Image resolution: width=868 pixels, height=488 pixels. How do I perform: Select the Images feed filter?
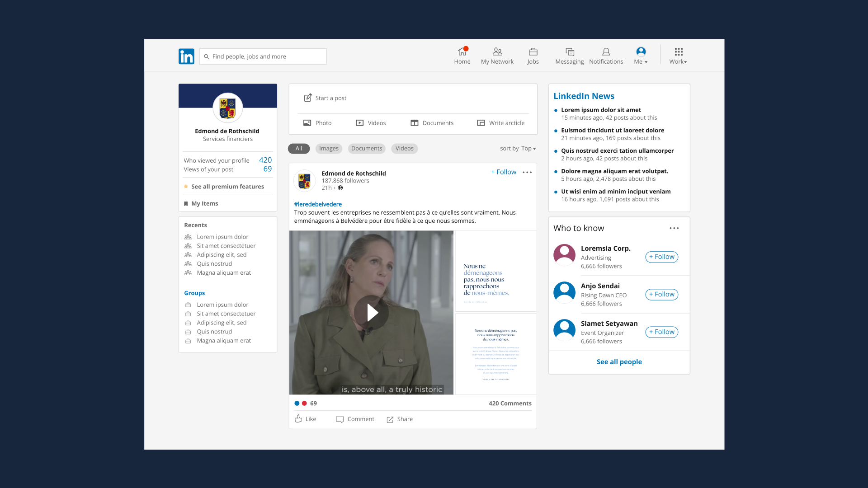(x=329, y=148)
